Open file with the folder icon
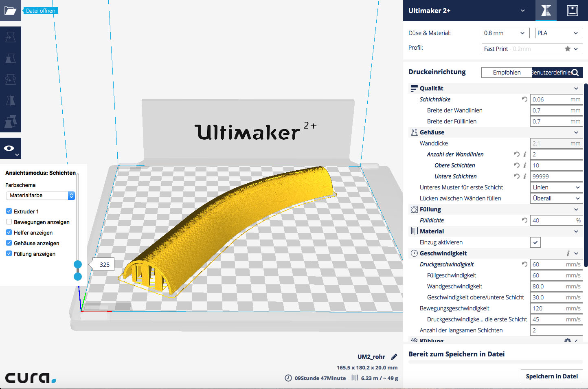Viewport: 588px width, 389px height. 10,11
